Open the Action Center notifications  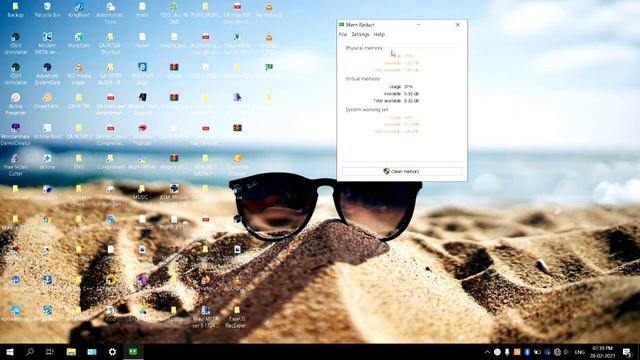coord(627,352)
